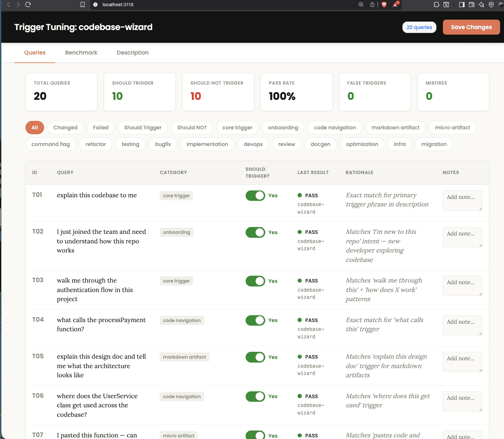Disable the T04 should-trigger toggle
Image resolution: width=504 pixels, height=439 pixels.
point(255,320)
